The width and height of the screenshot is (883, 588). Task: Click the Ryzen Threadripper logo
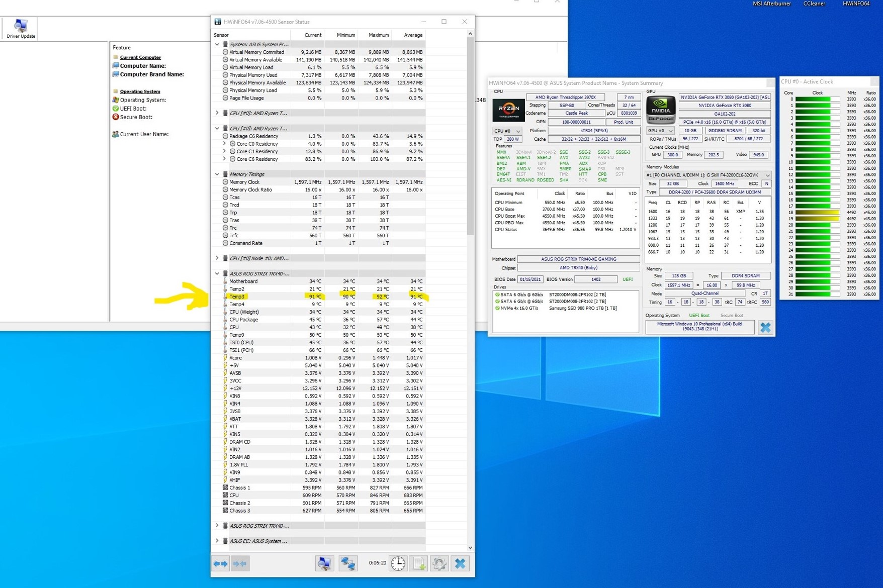(508, 110)
